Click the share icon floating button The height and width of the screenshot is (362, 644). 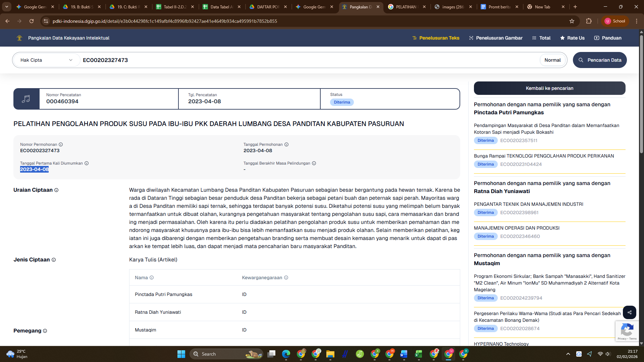click(x=630, y=312)
